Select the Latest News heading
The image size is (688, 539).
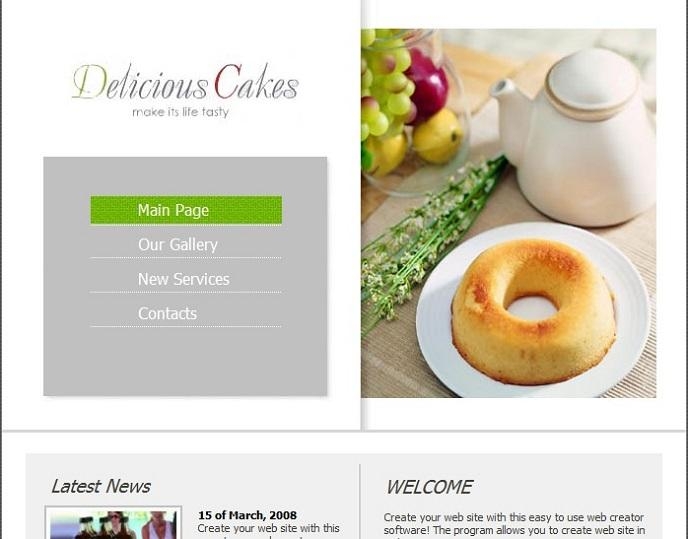click(x=100, y=486)
